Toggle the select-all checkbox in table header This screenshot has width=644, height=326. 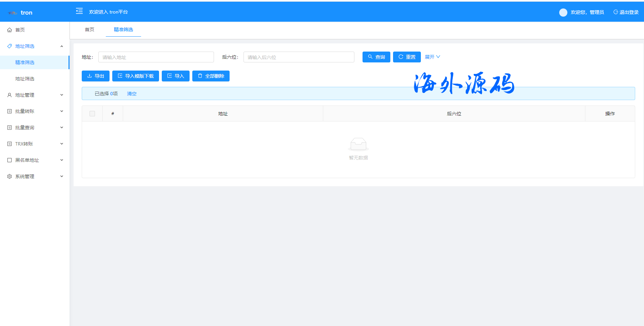[x=92, y=114]
